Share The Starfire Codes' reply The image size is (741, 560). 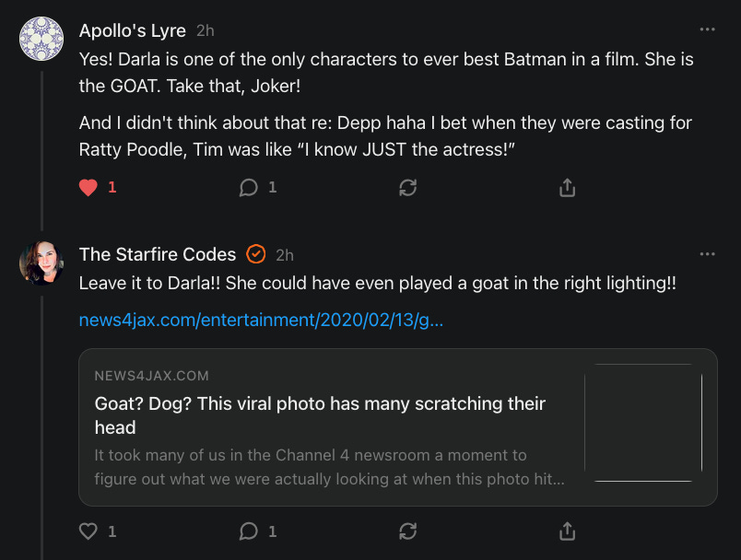click(x=568, y=531)
